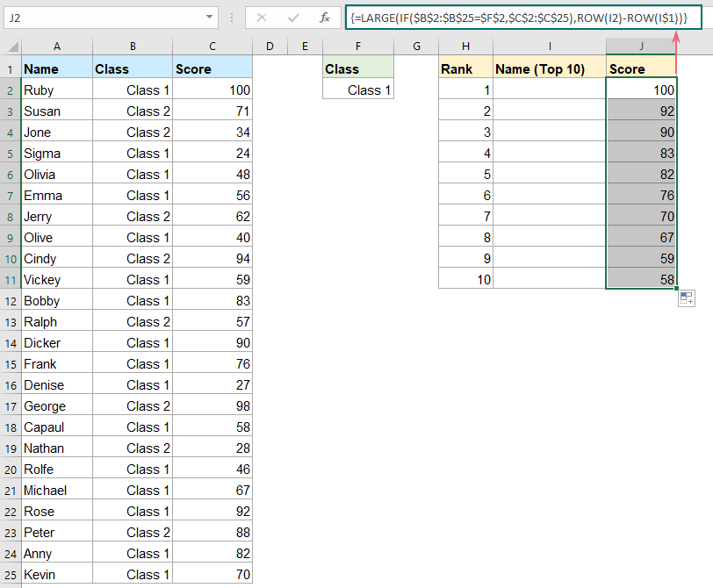
Task: Select the Name (Top 10) header cell
Action: coord(549,68)
